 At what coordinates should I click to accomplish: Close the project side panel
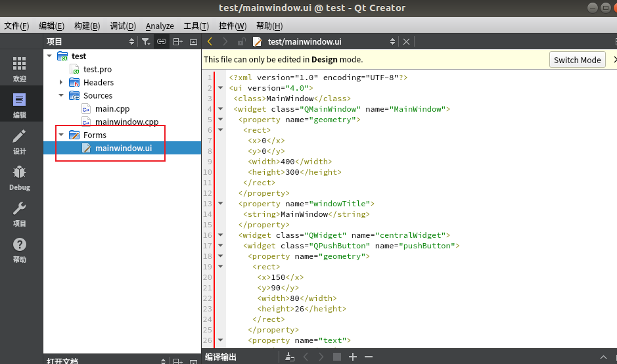(193, 41)
